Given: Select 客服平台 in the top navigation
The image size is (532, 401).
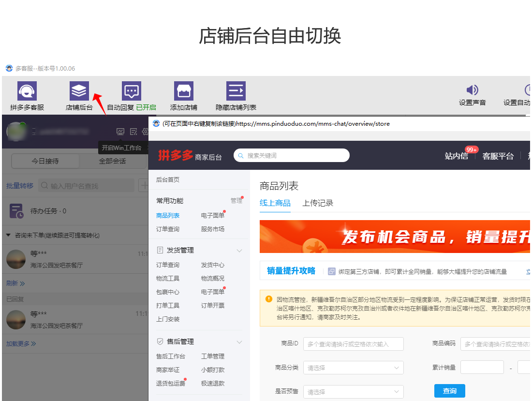Looking at the screenshot, I should click(x=498, y=156).
